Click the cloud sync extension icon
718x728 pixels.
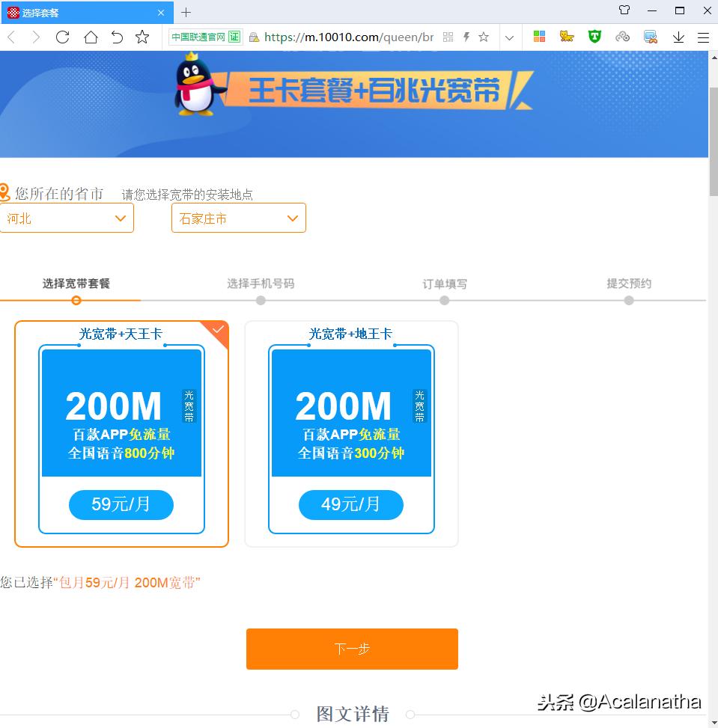pyautogui.click(x=622, y=36)
